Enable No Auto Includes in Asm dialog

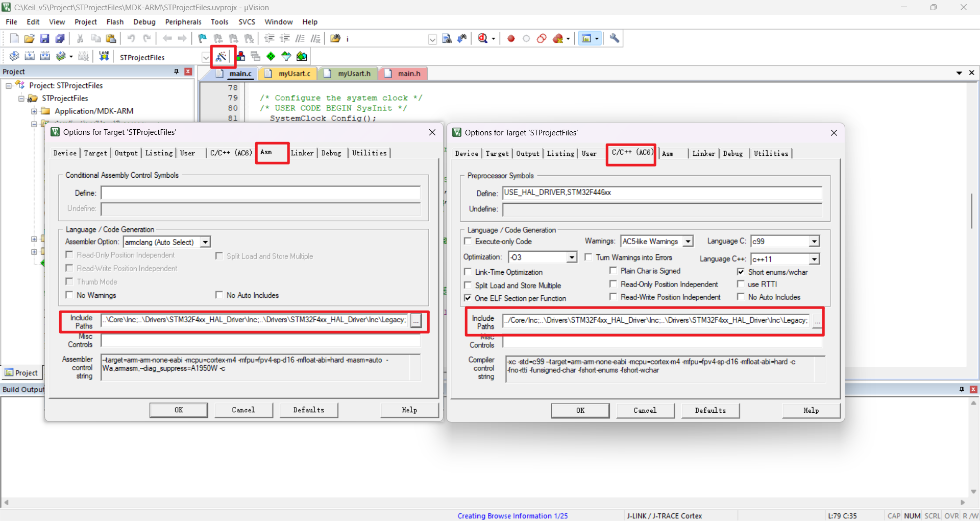[x=219, y=295]
